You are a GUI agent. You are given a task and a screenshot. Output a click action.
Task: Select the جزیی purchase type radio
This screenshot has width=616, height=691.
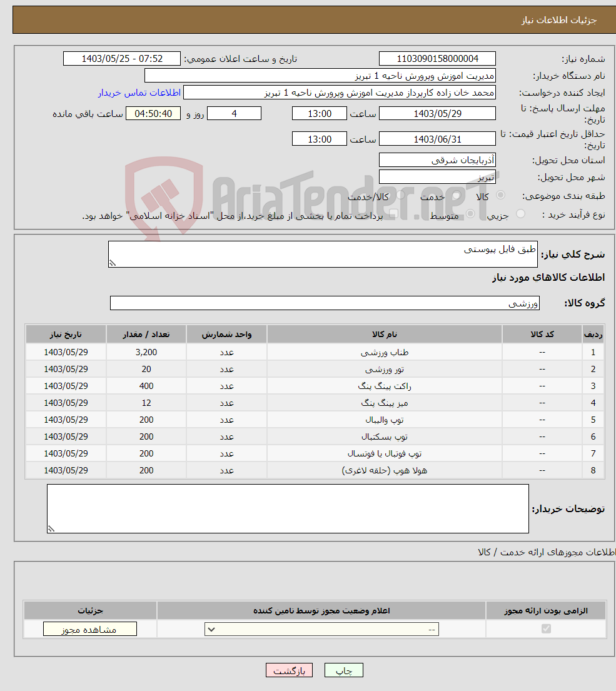click(520, 214)
